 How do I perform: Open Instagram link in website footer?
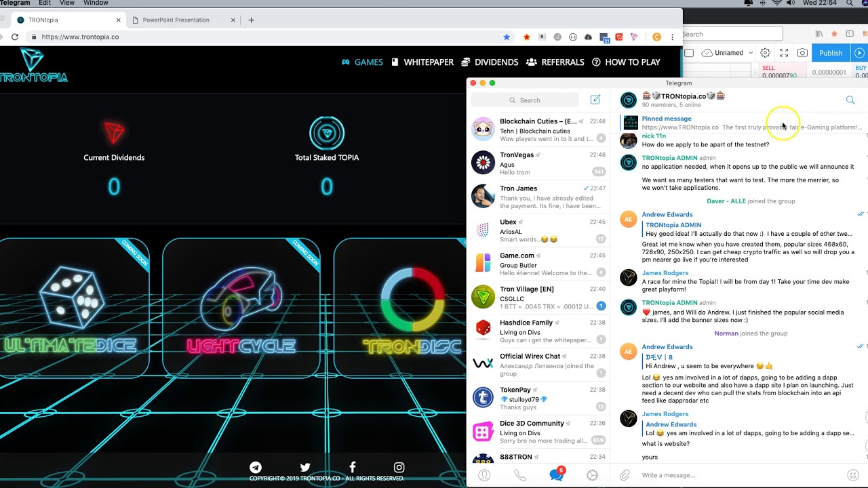[x=399, y=467]
